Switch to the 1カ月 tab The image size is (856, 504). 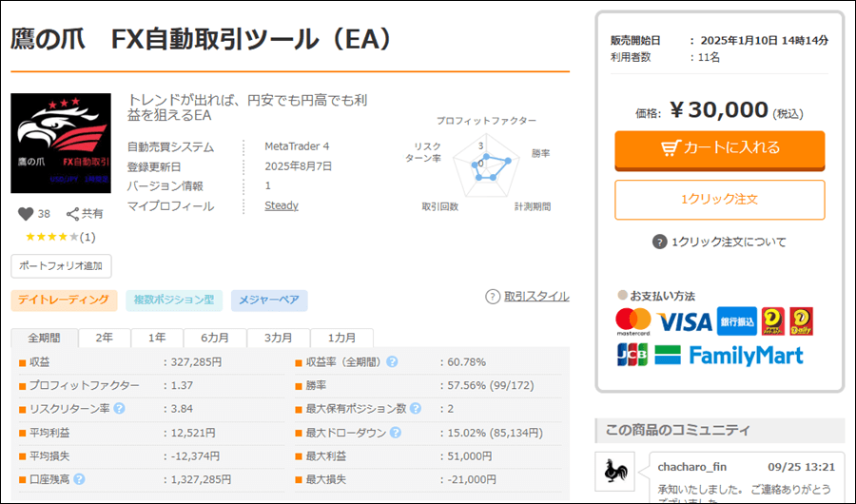click(x=341, y=338)
